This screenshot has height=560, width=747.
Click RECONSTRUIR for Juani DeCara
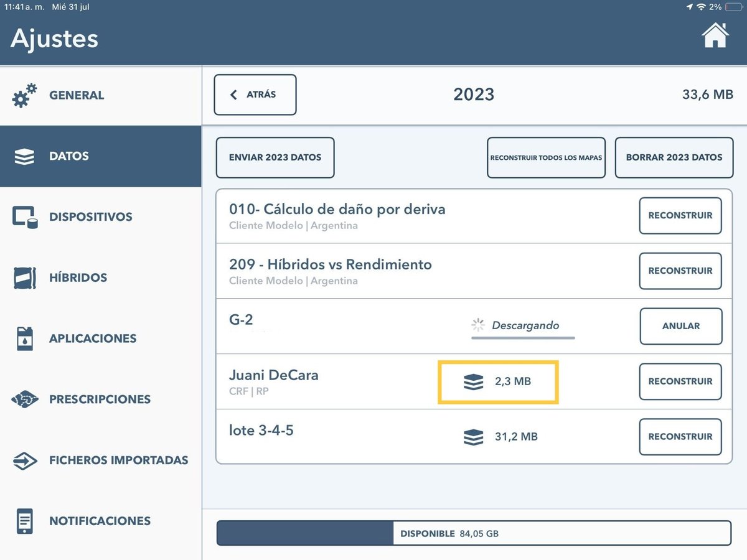(x=680, y=381)
